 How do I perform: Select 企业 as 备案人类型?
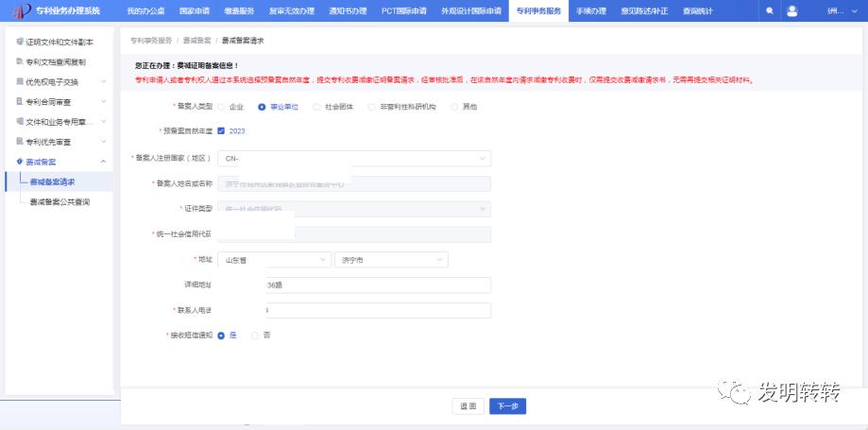[221, 107]
